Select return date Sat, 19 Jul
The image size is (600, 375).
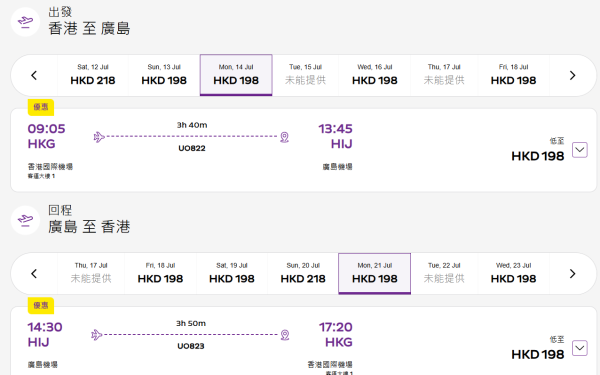[232, 273]
